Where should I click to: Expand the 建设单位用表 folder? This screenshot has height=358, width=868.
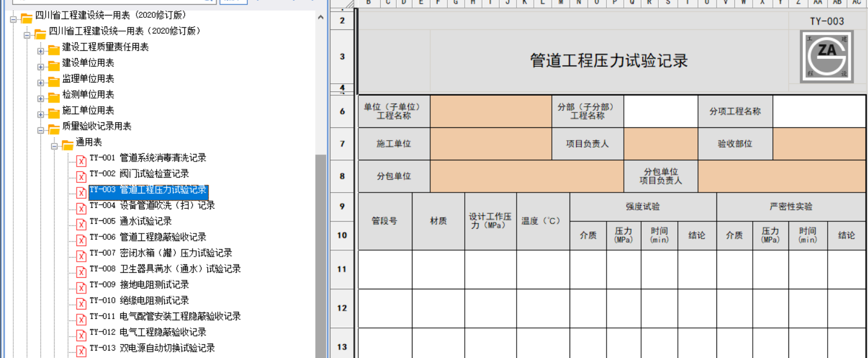40,67
